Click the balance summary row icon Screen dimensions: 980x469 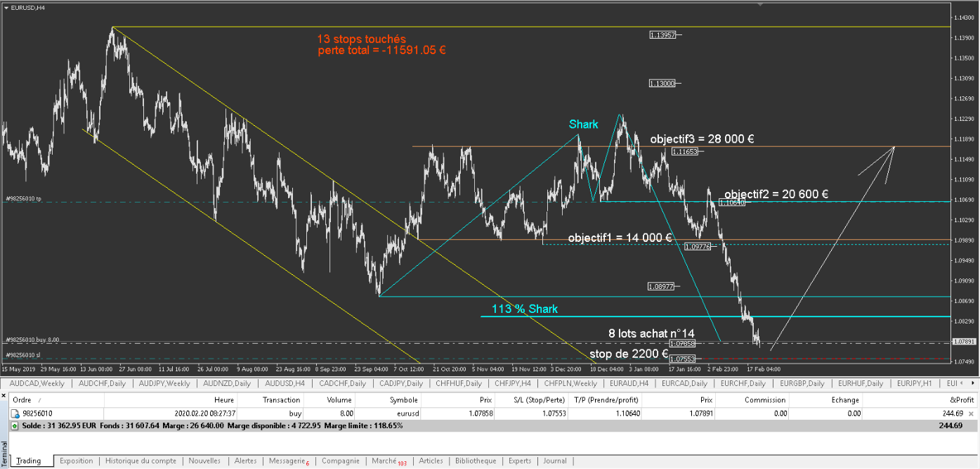tap(15, 425)
